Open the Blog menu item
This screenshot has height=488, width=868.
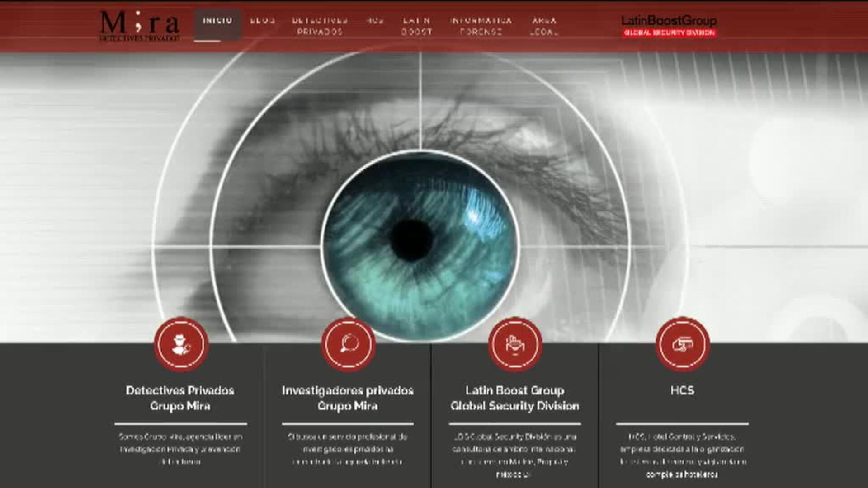[263, 21]
